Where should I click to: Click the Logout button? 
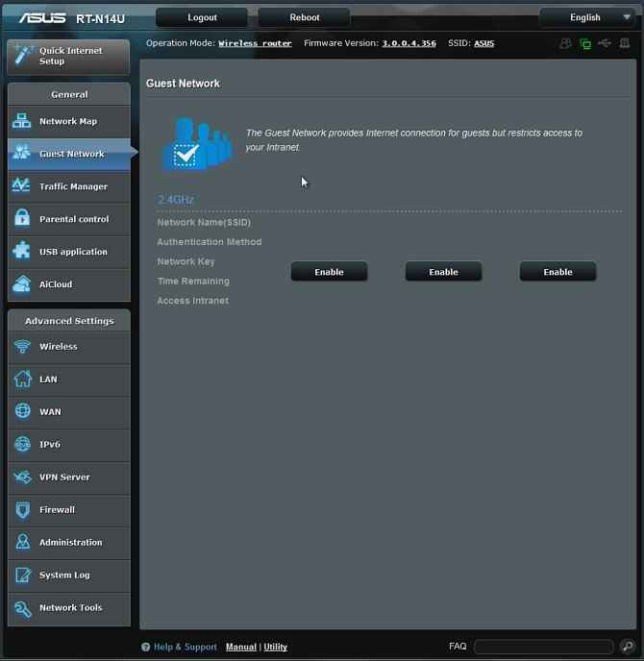[x=202, y=17]
